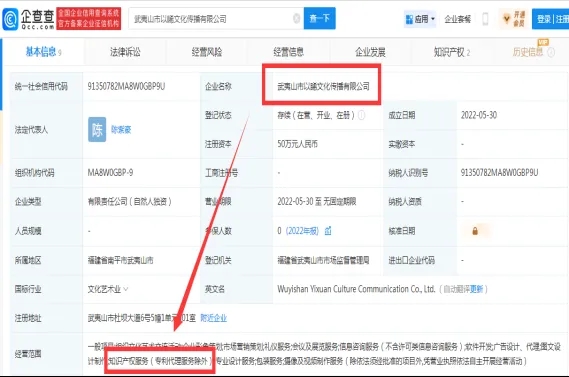Click the 企查查 Qcc.com logo
This screenshot has width=569, height=377.
(28, 19)
